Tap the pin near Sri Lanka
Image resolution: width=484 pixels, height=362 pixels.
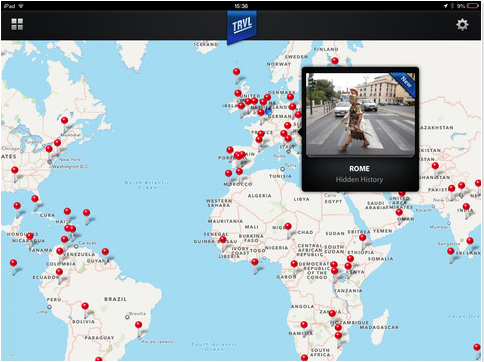[470, 242]
